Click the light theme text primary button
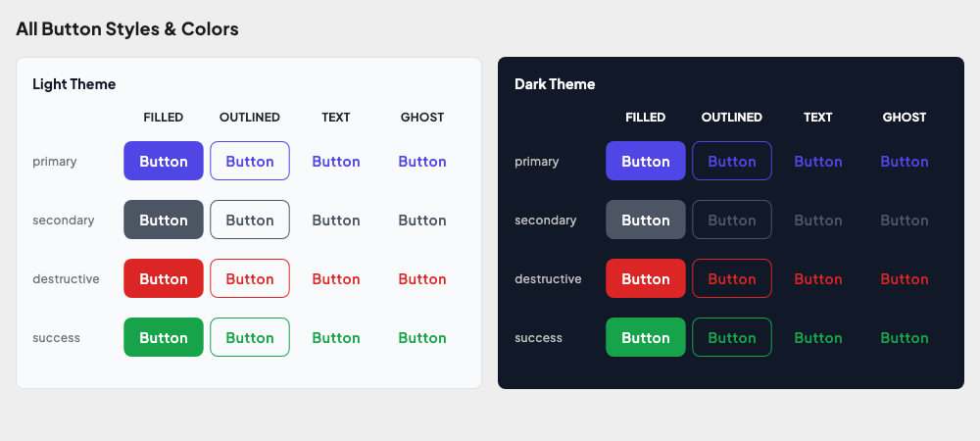Screen dimensions: 980x441 [336, 161]
